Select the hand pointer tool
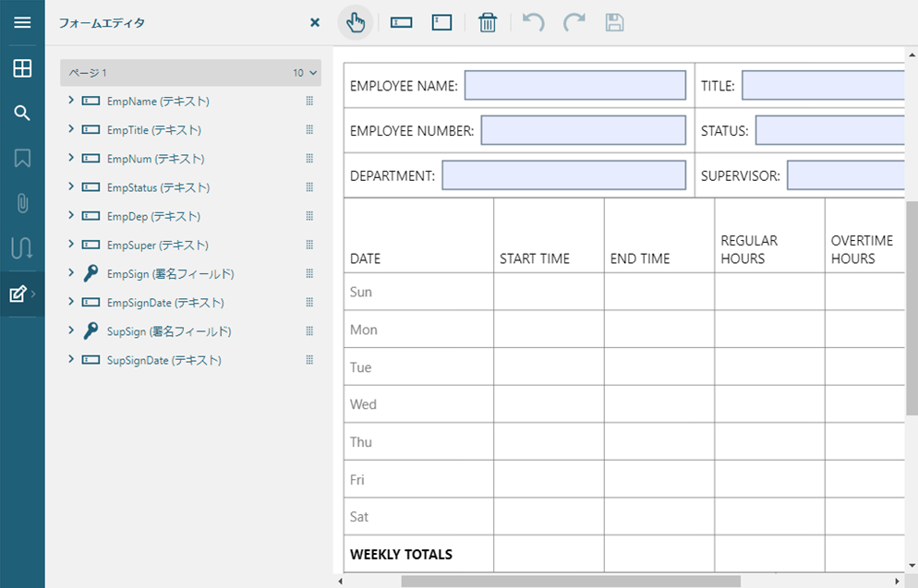918x588 pixels. coord(356,23)
